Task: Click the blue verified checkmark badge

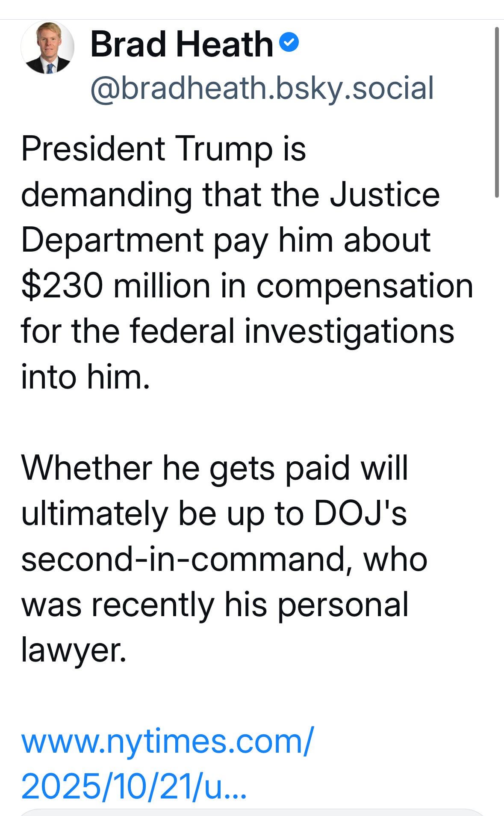Action: [x=289, y=43]
